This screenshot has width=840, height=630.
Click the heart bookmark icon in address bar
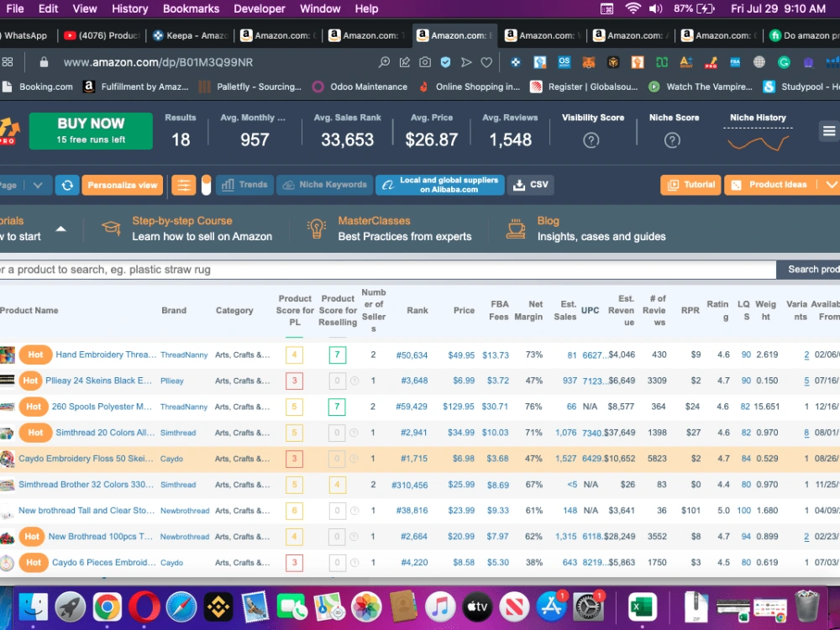tap(486, 63)
